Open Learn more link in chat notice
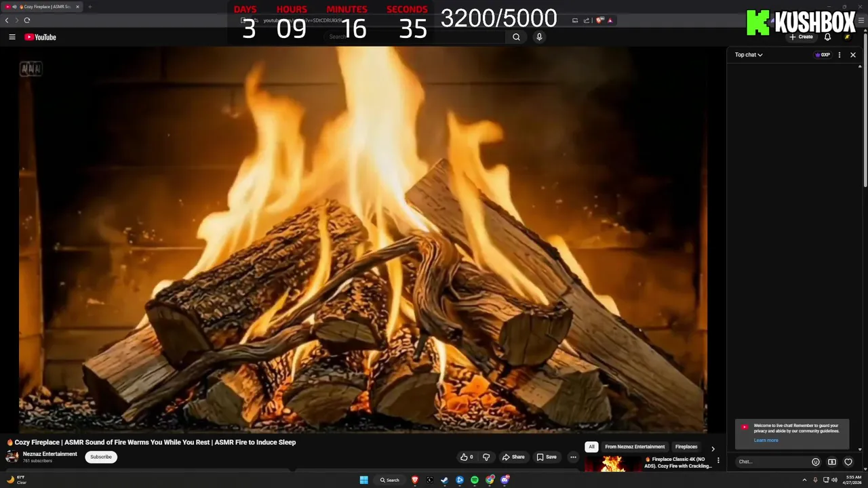The height and width of the screenshot is (488, 868). 766,441
